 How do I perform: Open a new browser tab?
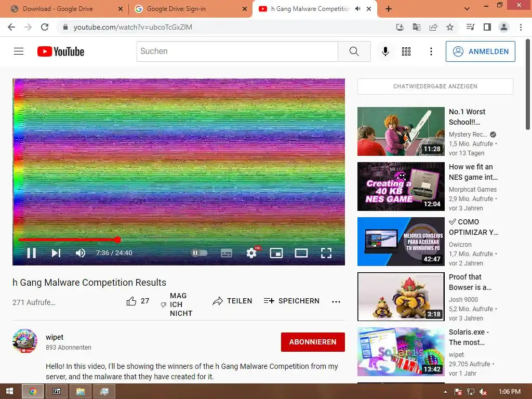pos(389,9)
